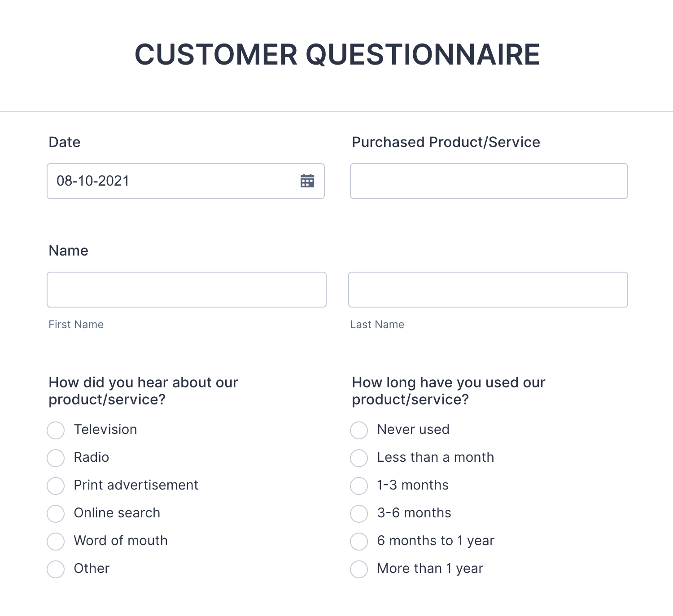
Task: Select Print advertisement radio button
Action: [x=56, y=486]
